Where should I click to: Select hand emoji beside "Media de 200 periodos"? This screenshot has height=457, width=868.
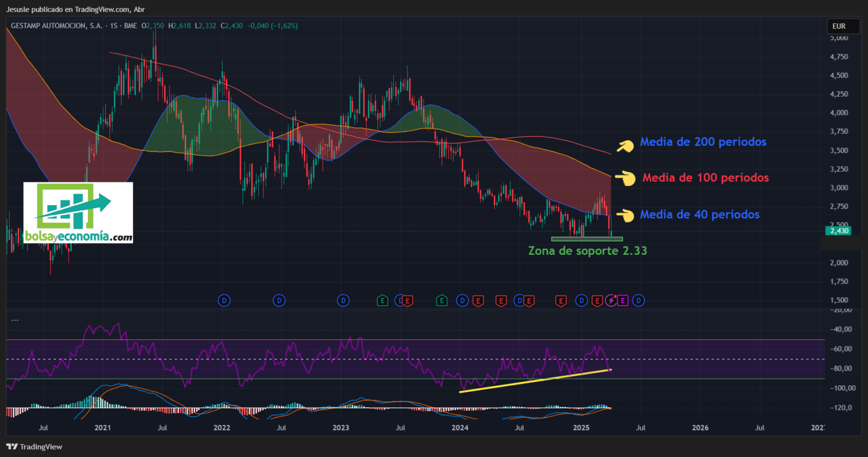coord(624,146)
